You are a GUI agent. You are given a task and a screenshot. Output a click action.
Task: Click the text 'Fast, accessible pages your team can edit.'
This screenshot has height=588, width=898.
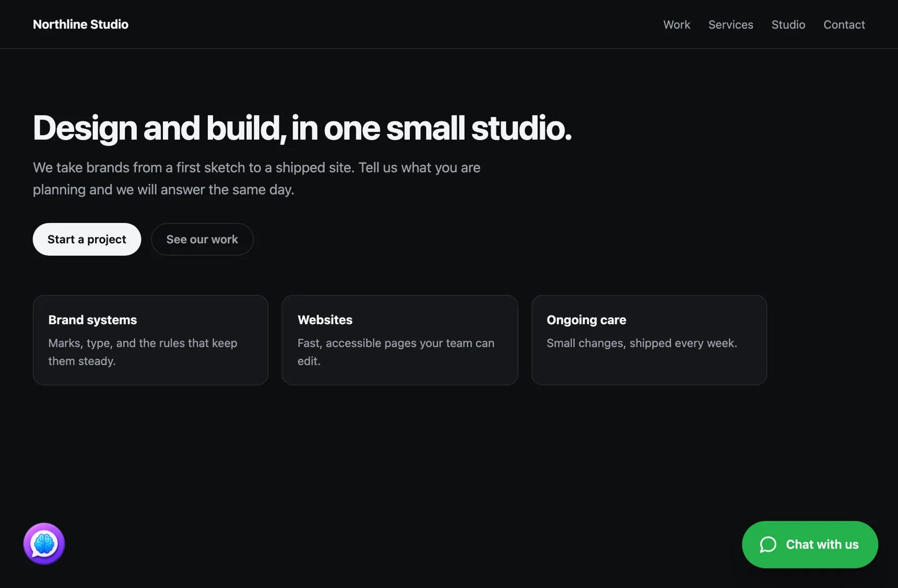pos(396,352)
